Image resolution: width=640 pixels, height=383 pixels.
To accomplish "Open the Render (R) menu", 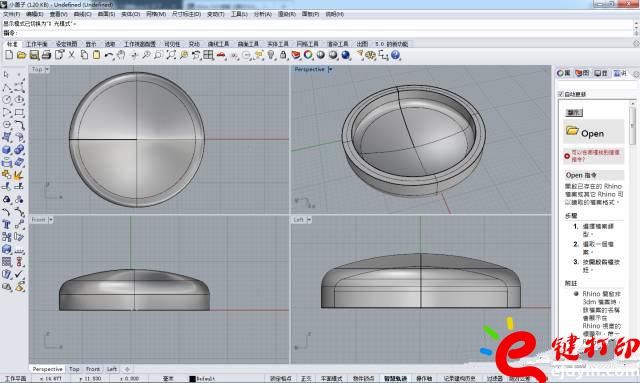I will (x=287, y=14).
